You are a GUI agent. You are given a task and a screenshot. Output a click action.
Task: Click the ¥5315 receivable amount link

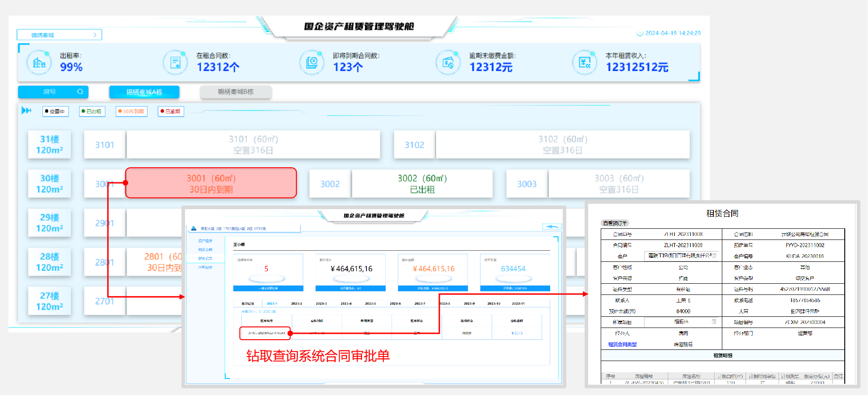click(517, 333)
